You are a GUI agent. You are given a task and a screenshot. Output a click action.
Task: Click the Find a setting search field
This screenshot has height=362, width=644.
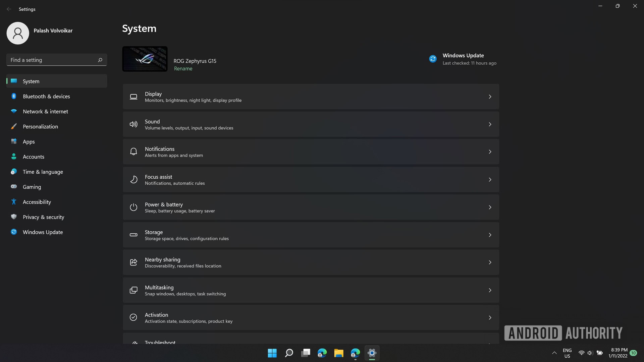click(x=57, y=60)
